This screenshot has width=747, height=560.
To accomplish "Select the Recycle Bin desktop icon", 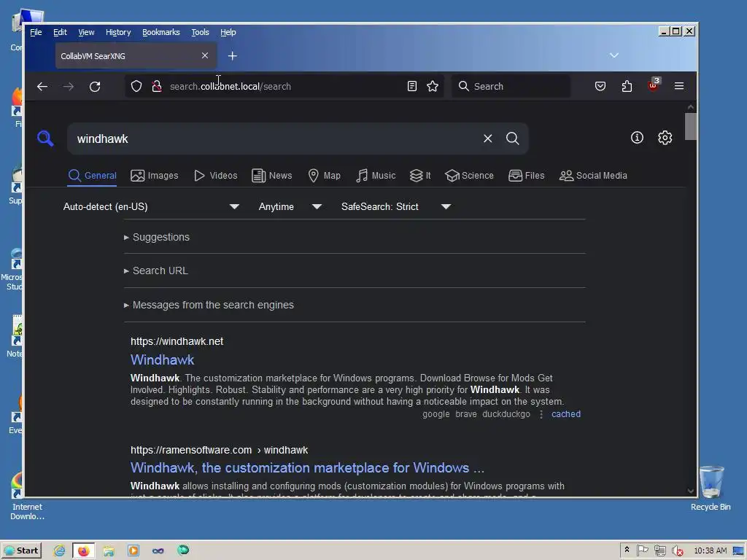I will 711,488.
